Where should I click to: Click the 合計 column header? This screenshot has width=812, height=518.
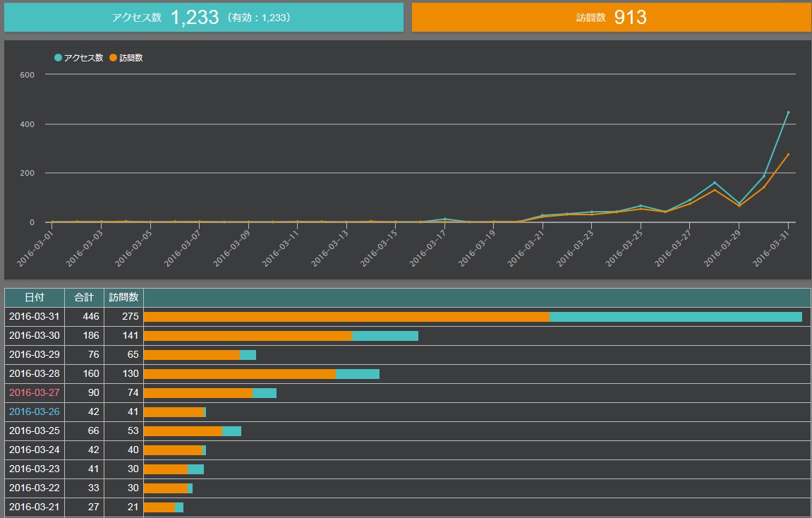tap(84, 298)
